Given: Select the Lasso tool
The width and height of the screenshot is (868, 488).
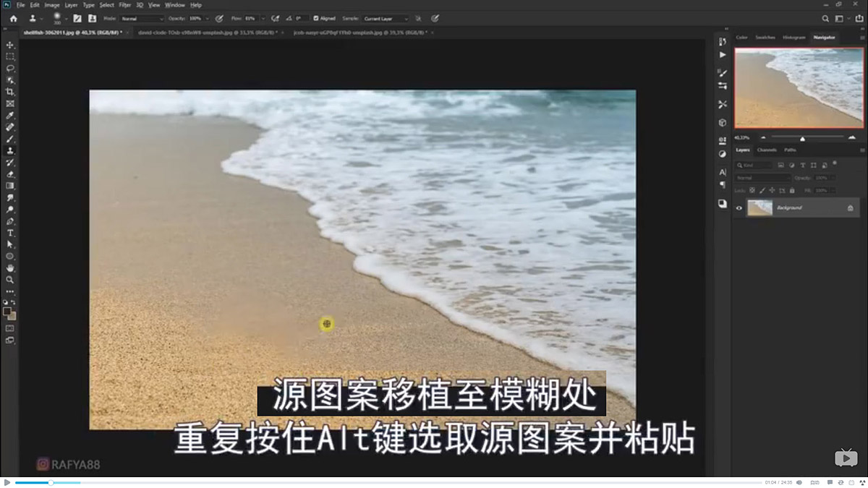Looking at the screenshot, I should click(10, 68).
